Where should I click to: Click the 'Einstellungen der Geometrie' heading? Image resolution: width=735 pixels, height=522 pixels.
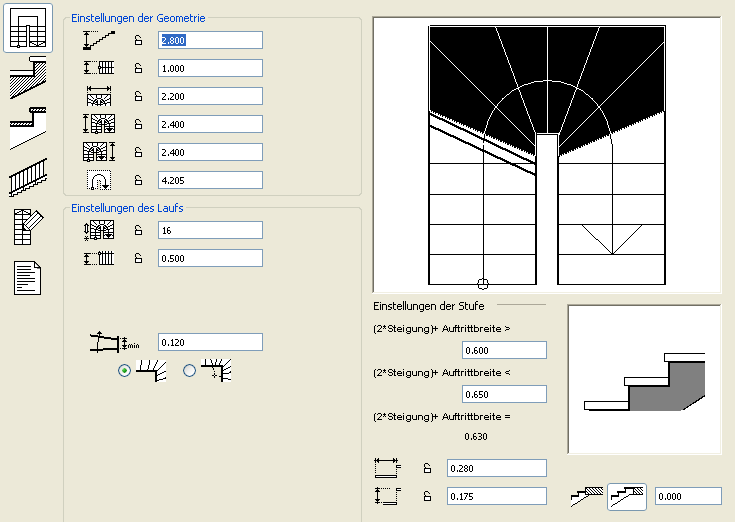tap(138, 18)
